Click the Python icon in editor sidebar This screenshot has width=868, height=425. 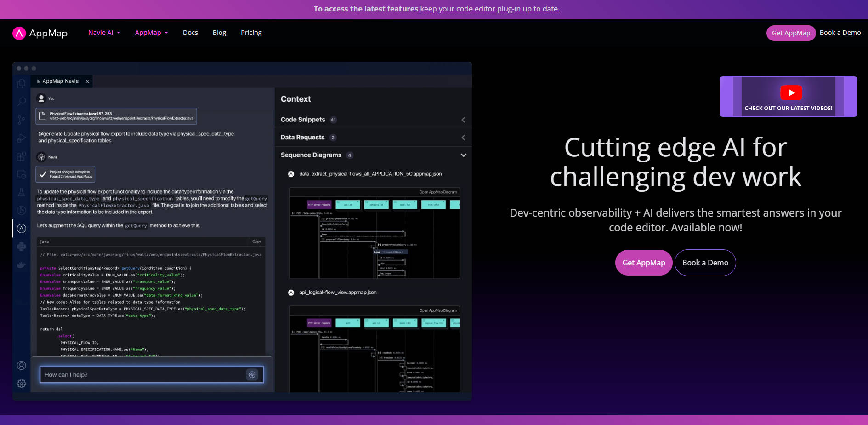(22, 247)
